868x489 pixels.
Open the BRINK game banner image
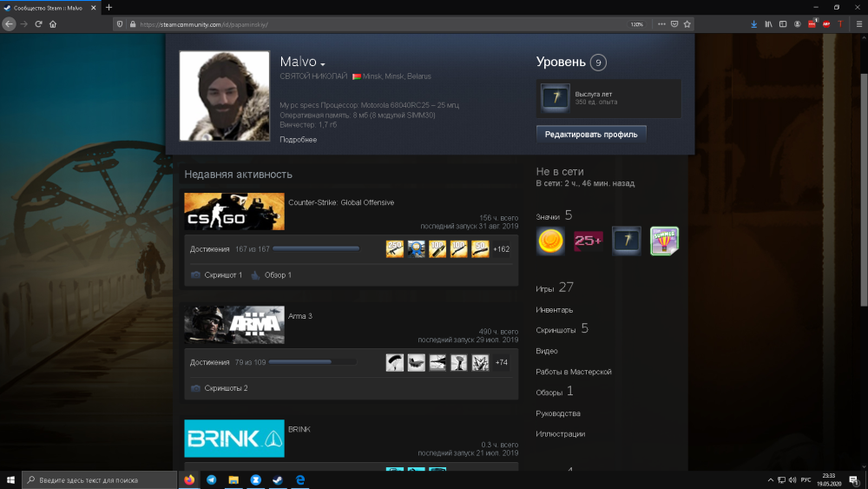tap(234, 439)
